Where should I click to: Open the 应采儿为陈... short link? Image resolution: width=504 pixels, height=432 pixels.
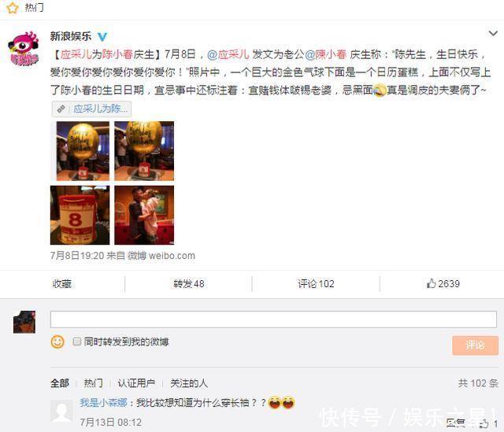[x=91, y=109]
